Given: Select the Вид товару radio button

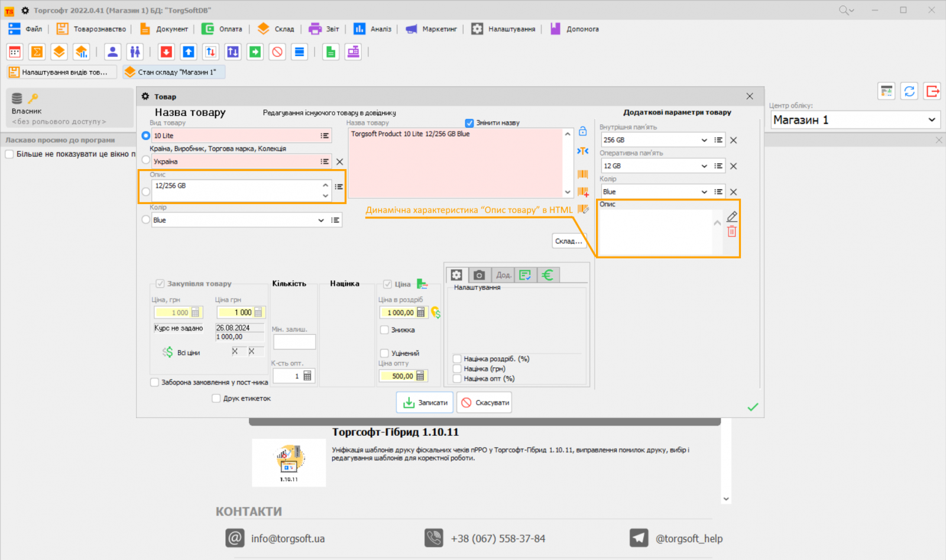Looking at the screenshot, I should [x=145, y=135].
